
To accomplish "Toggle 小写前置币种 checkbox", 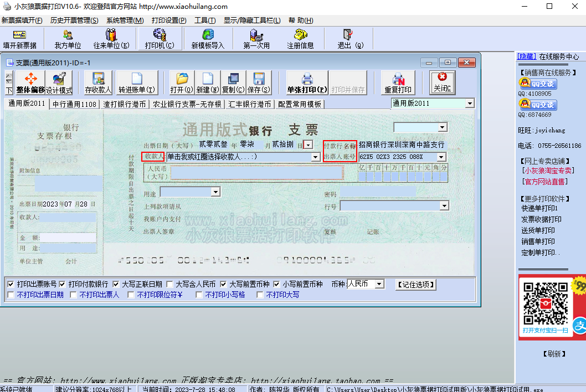I will pyautogui.click(x=276, y=285).
